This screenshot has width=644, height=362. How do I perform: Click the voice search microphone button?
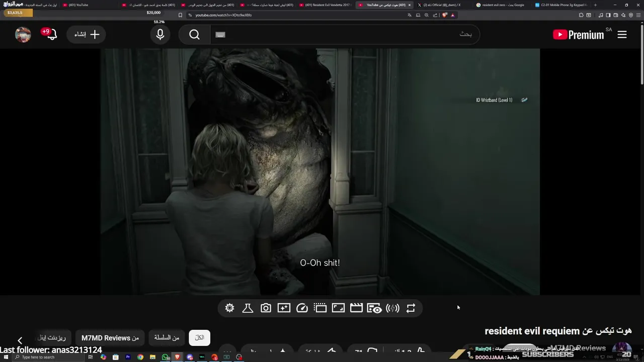tap(160, 34)
